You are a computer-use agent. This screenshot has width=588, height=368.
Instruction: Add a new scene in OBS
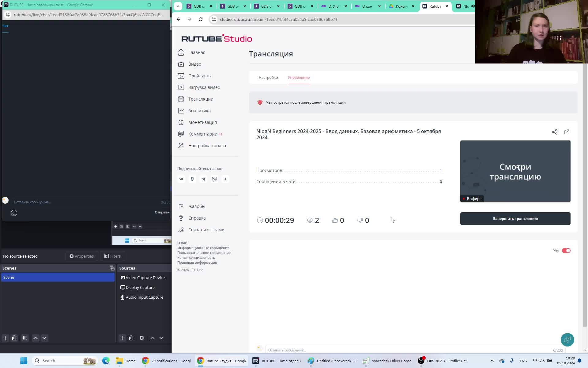pos(5,338)
